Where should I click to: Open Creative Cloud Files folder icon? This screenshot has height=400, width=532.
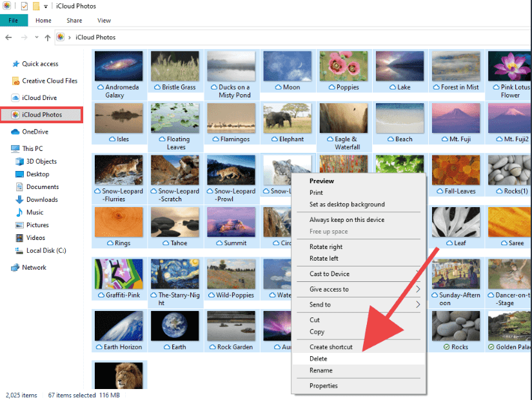15,81
